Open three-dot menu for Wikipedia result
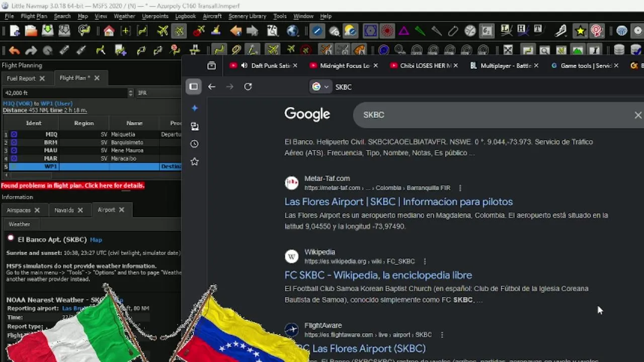The image size is (644, 362). coord(425,261)
